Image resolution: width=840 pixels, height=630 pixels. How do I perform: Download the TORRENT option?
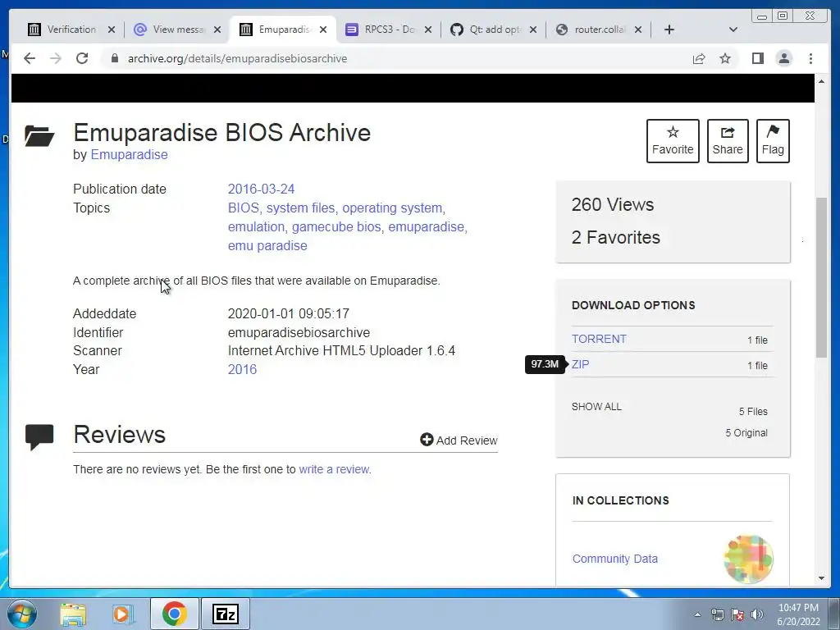point(599,339)
